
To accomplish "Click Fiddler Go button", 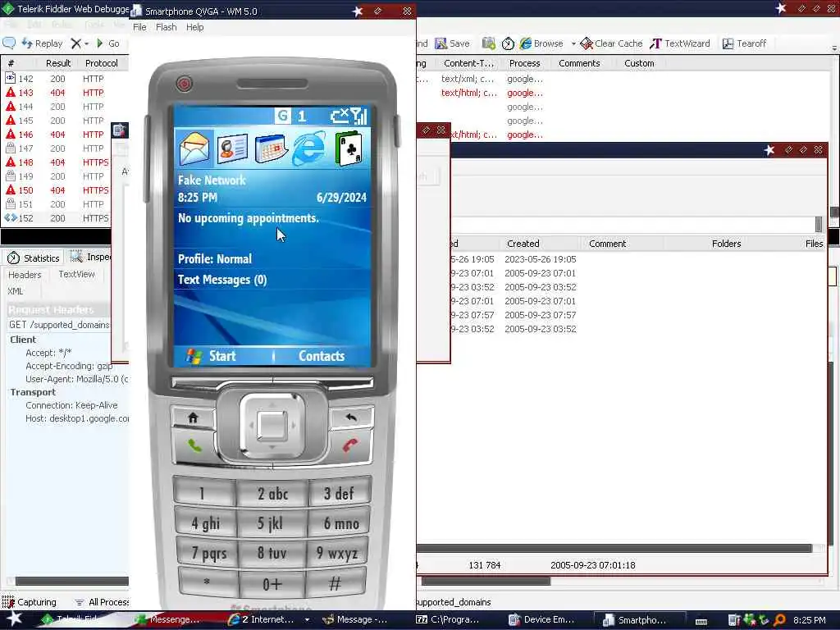I will pos(107,44).
